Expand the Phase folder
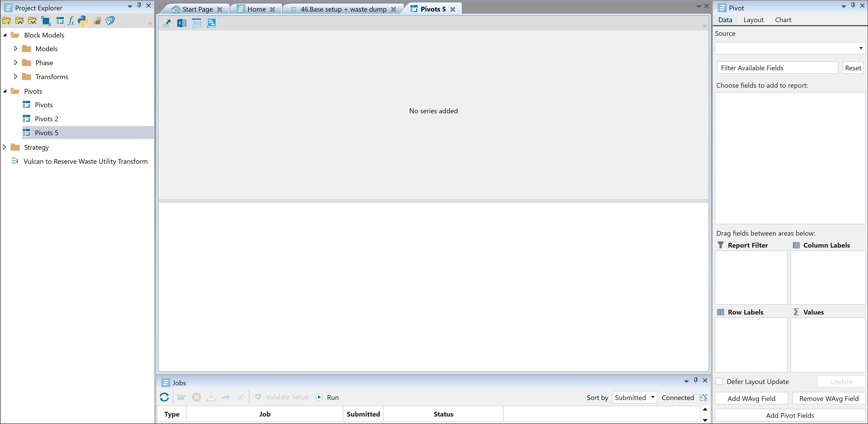The width and height of the screenshot is (868, 424). pos(15,63)
